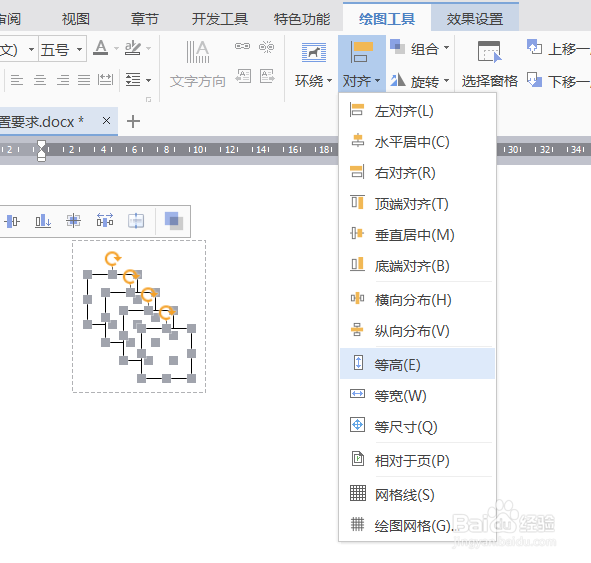Click the break text box link icon

(x=266, y=47)
